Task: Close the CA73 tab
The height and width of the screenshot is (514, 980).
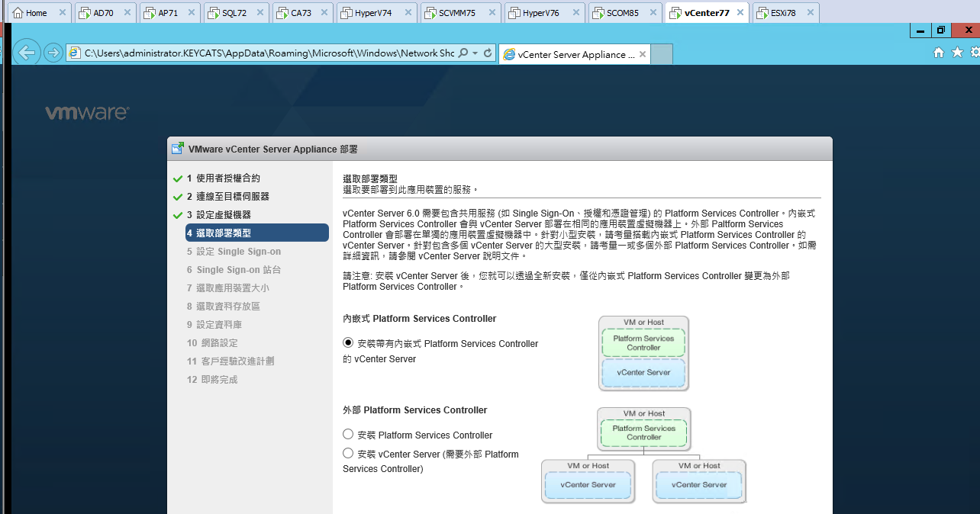Action: pos(324,13)
